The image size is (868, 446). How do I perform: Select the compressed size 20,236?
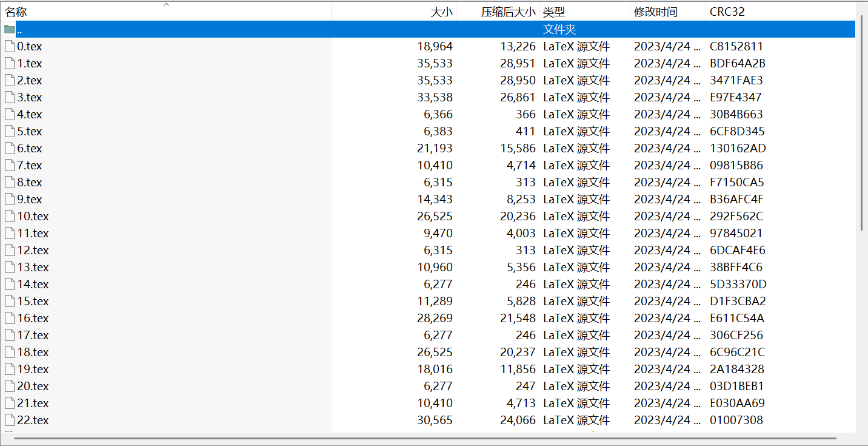[518, 216]
